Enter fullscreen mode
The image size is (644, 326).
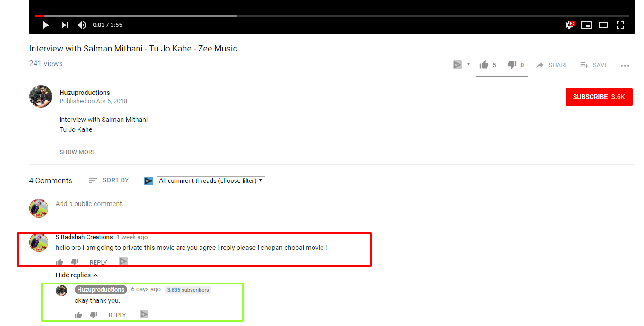click(x=620, y=25)
